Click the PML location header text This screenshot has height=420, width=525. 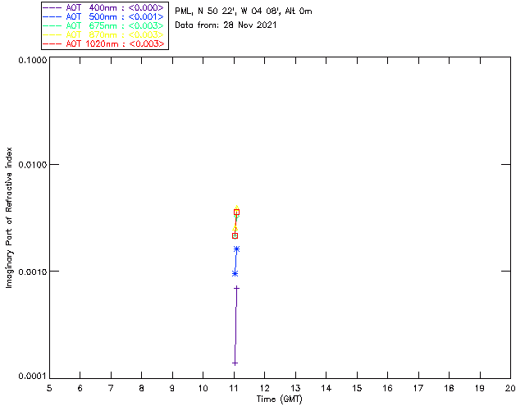pyautogui.click(x=244, y=11)
